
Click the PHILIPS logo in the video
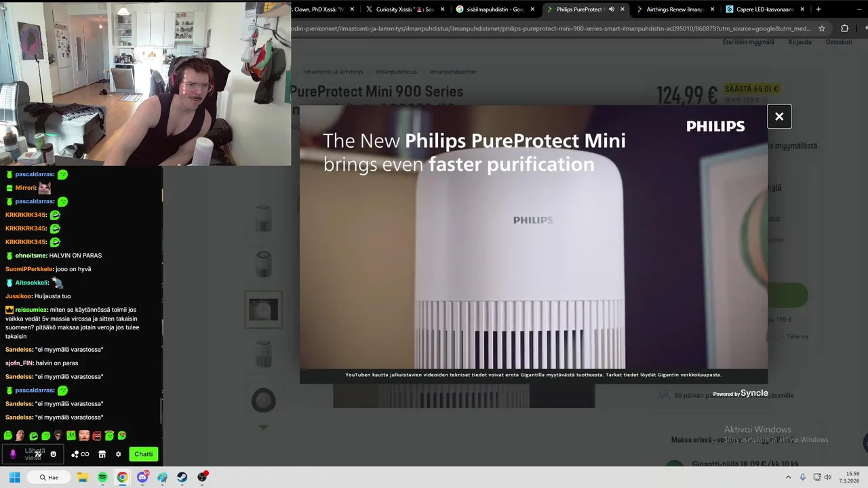[715, 126]
